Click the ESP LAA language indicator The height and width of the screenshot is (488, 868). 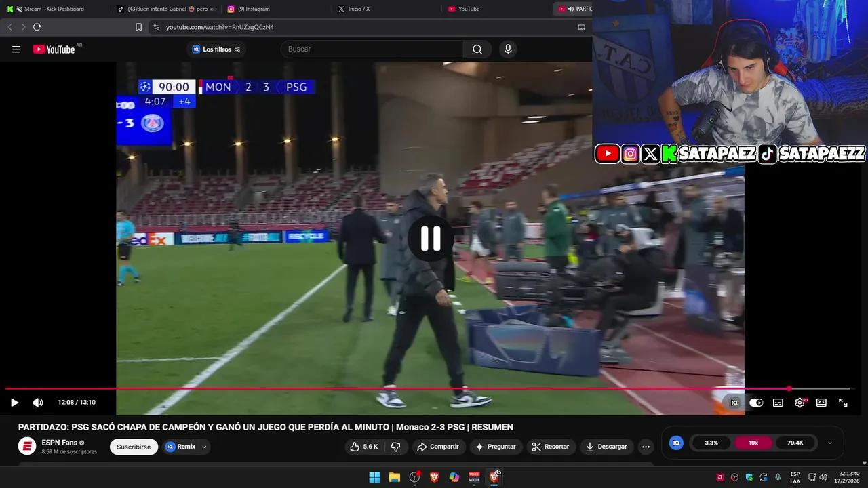(795, 477)
